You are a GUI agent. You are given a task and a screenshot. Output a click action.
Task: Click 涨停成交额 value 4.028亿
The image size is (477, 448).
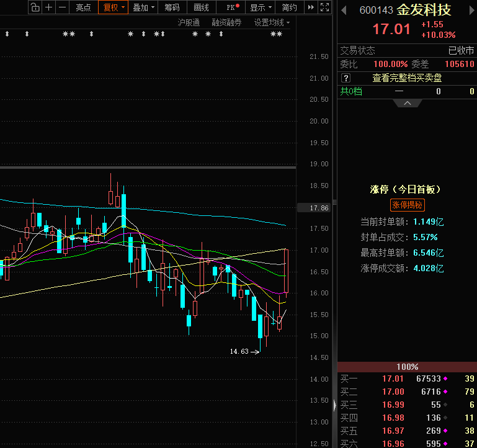pos(429,268)
